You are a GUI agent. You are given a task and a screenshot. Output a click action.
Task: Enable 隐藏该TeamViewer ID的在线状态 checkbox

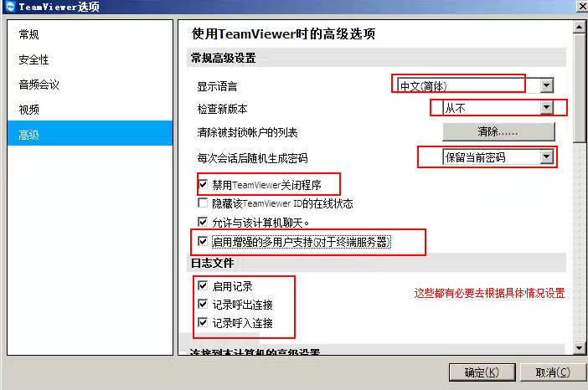[203, 203]
